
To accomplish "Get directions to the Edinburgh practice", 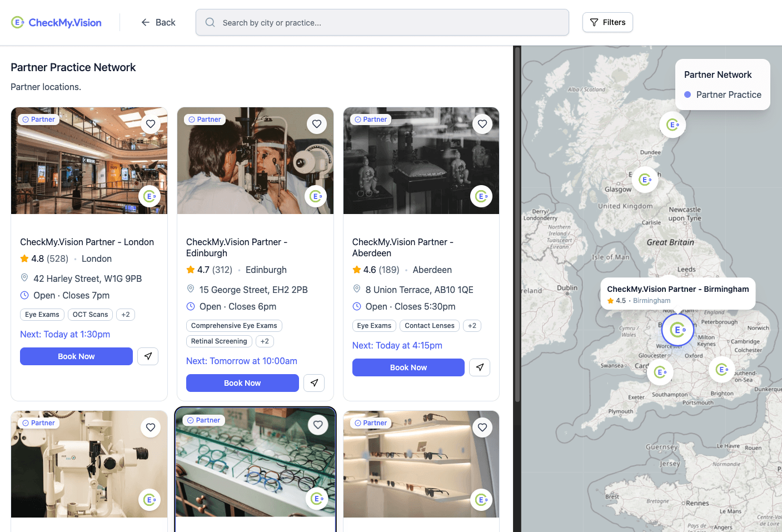I will click(314, 383).
